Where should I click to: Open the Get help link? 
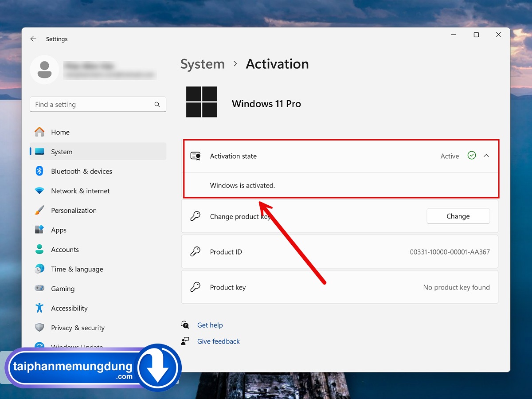click(x=210, y=325)
